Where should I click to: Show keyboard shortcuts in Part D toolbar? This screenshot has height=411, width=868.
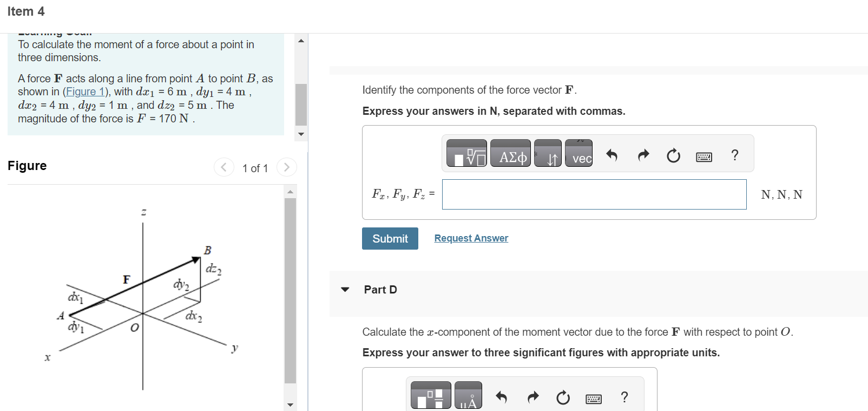[594, 399]
